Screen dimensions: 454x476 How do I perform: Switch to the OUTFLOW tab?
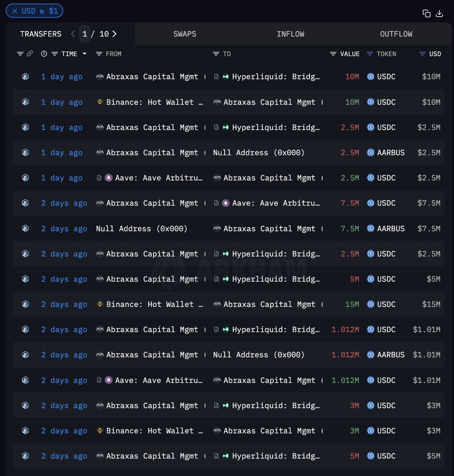pos(396,34)
